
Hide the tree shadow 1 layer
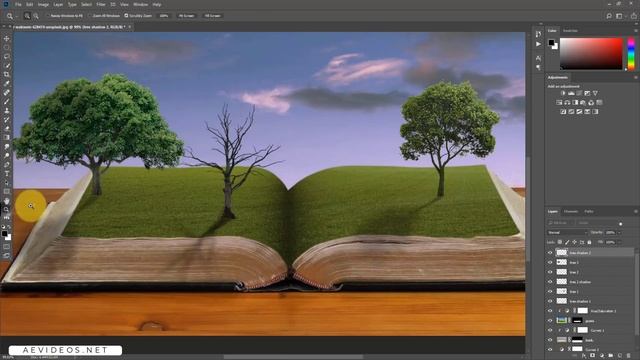[x=550, y=301]
